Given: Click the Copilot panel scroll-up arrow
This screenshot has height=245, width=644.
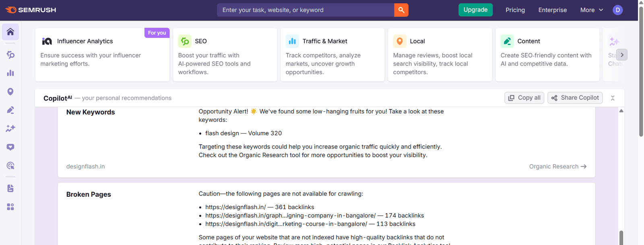Looking at the screenshot, I should [x=621, y=111].
